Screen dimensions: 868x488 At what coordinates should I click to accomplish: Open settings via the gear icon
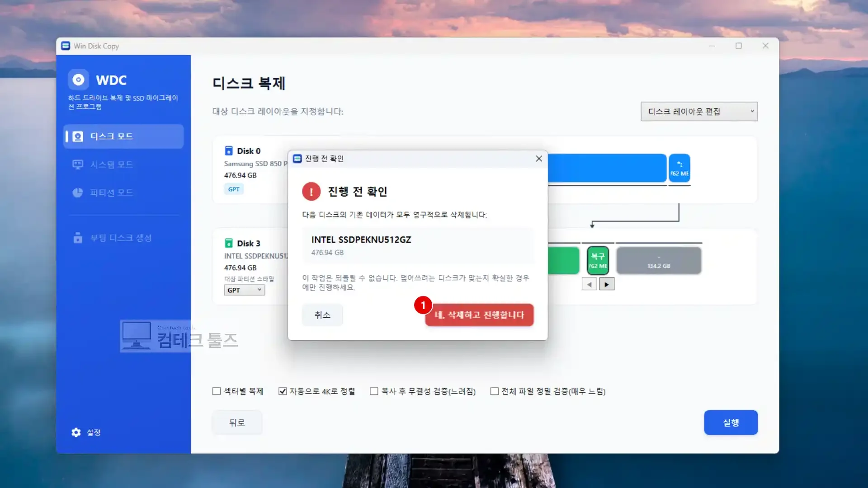coord(76,432)
